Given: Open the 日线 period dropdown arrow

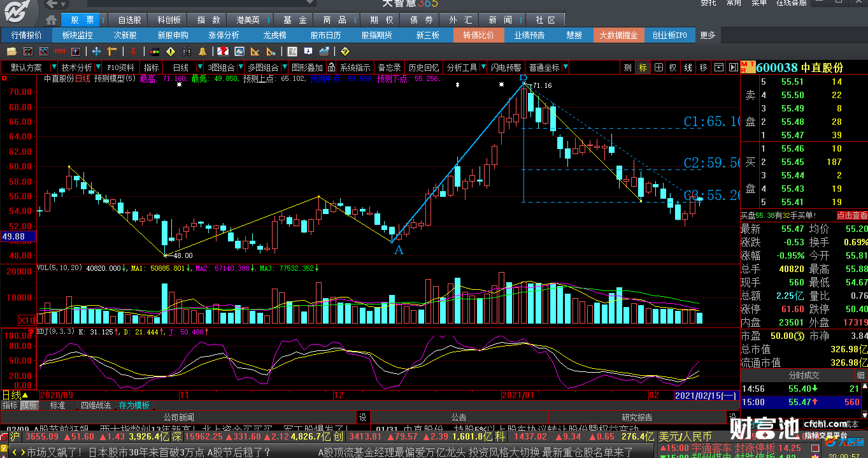Looking at the screenshot, I should coord(200,67).
